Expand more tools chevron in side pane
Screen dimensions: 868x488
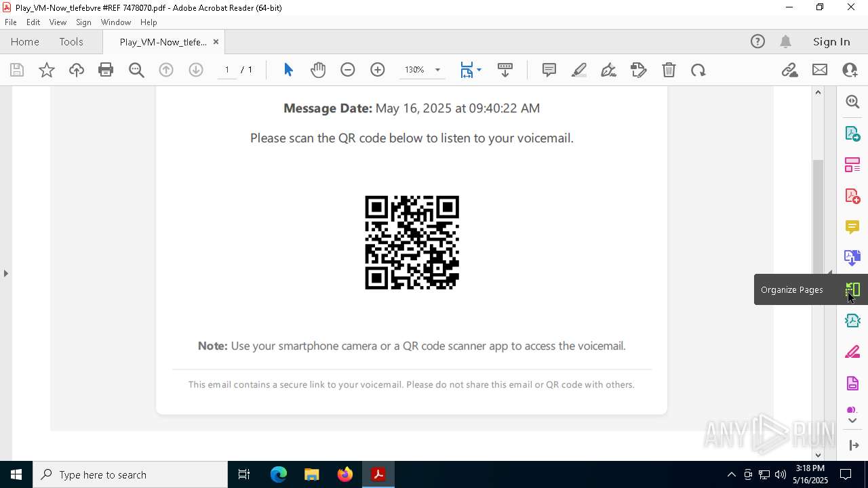pyautogui.click(x=852, y=421)
